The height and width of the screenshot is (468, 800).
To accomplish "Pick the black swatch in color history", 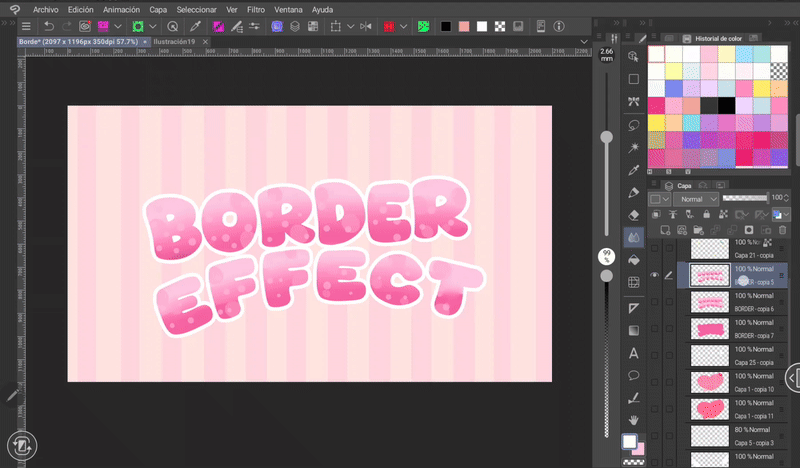I will (727, 105).
